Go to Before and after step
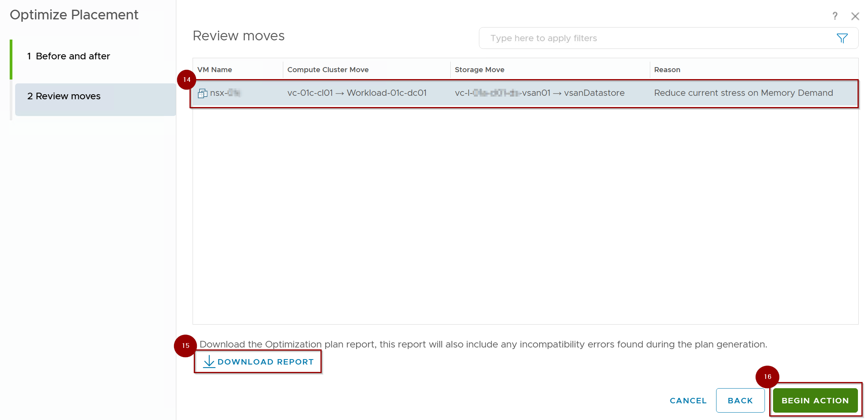Screen dimensions: 868x420 coord(72,56)
